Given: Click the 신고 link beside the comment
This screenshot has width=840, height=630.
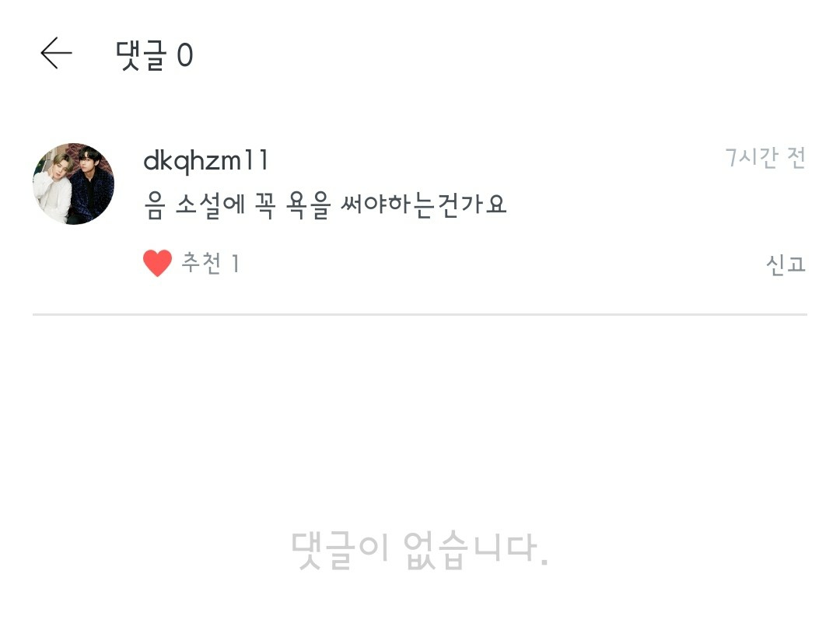Looking at the screenshot, I should [786, 264].
